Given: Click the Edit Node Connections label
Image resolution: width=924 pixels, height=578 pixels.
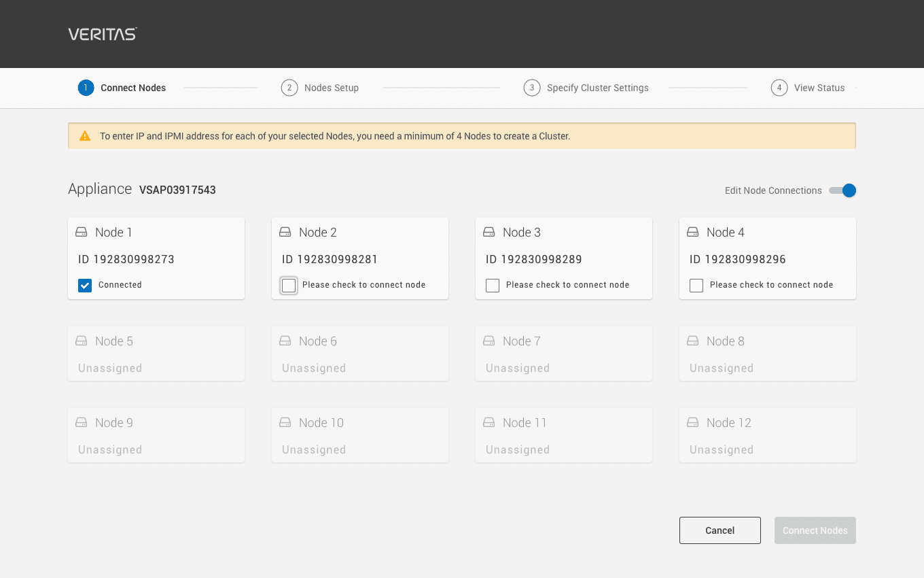Looking at the screenshot, I should click(773, 190).
